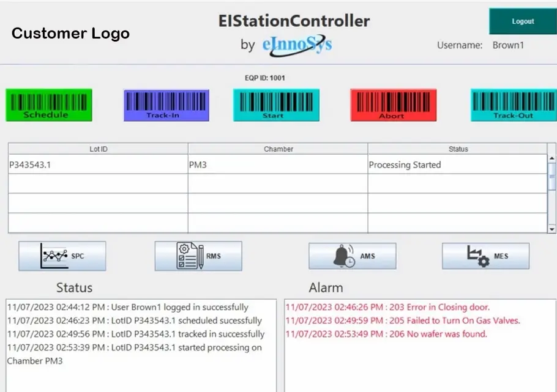Image resolution: width=557 pixels, height=392 pixels.
Task: Click the green Schedule barcode
Action: pos(48,104)
